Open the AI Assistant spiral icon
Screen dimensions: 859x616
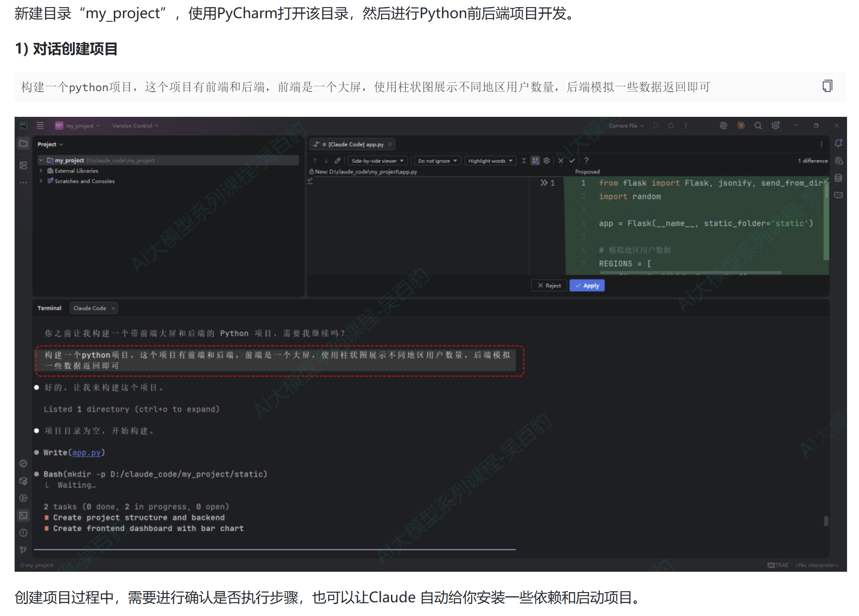(x=724, y=126)
